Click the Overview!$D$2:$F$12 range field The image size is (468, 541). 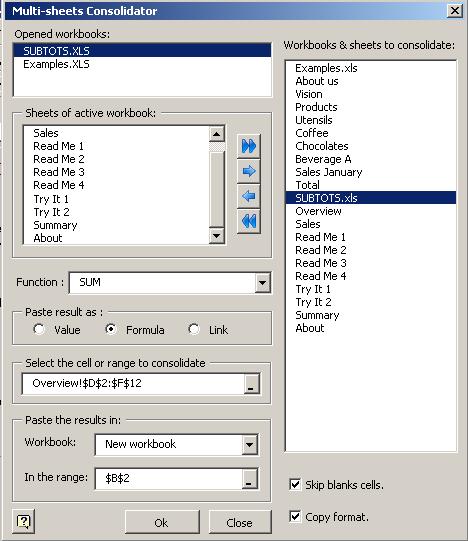point(133,383)
